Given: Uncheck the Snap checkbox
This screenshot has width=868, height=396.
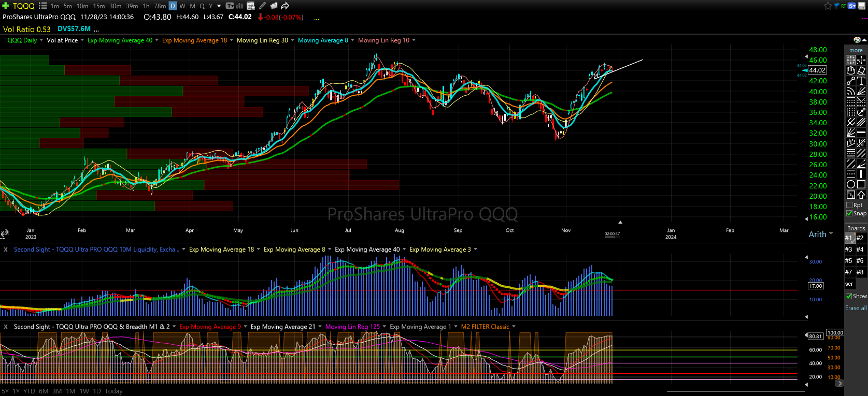Looking at the screenshot, I should pos(849,213).
